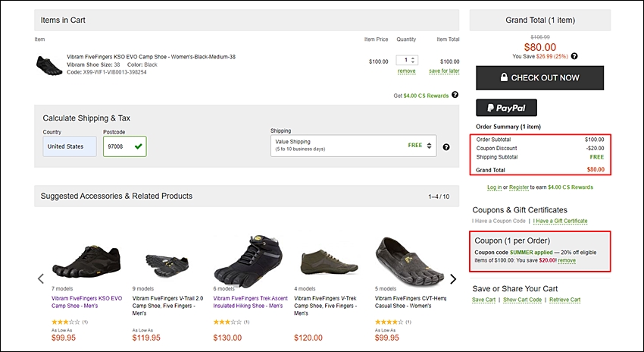Click the black shoe thumbnail in cart
This screenshot has height=352, width=644.
tap(49, 65)
